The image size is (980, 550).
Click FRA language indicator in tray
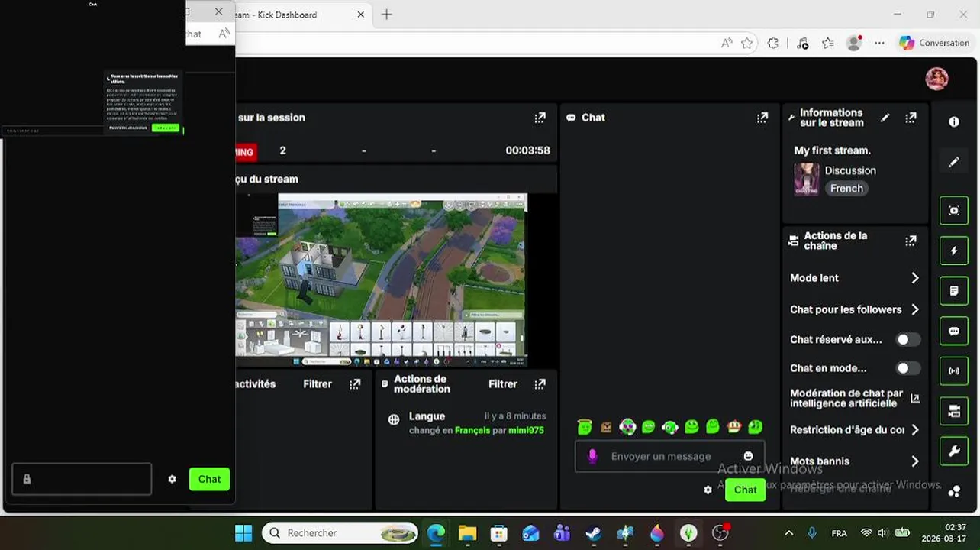pos(839,533)
